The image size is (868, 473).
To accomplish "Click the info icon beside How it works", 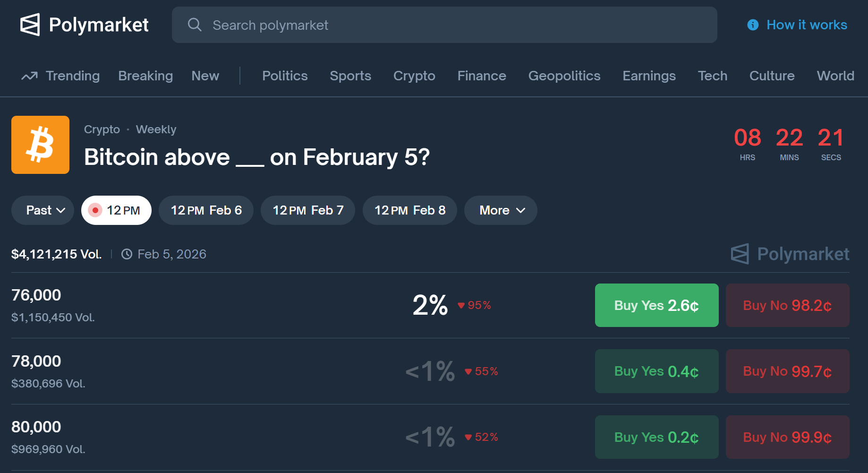I will pyautogui.click(x=753, y=25).
